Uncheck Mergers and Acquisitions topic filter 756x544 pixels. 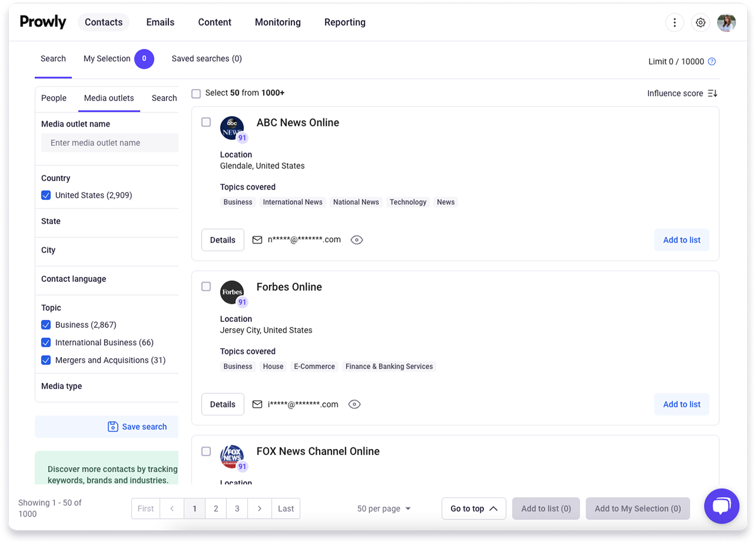coord(46,360)
